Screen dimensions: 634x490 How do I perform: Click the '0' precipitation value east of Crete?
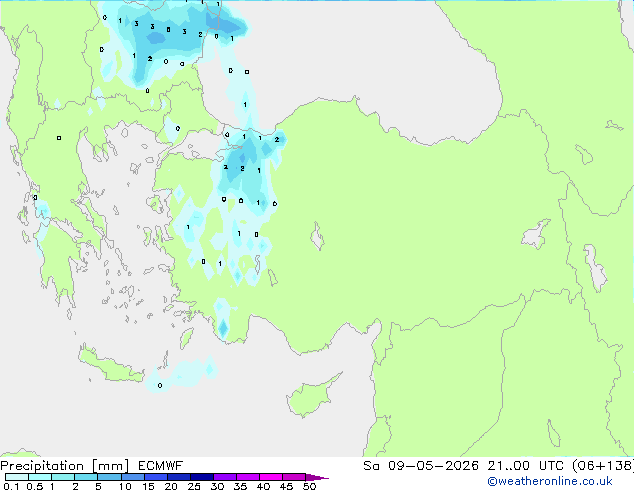click(x=160, y=385)
